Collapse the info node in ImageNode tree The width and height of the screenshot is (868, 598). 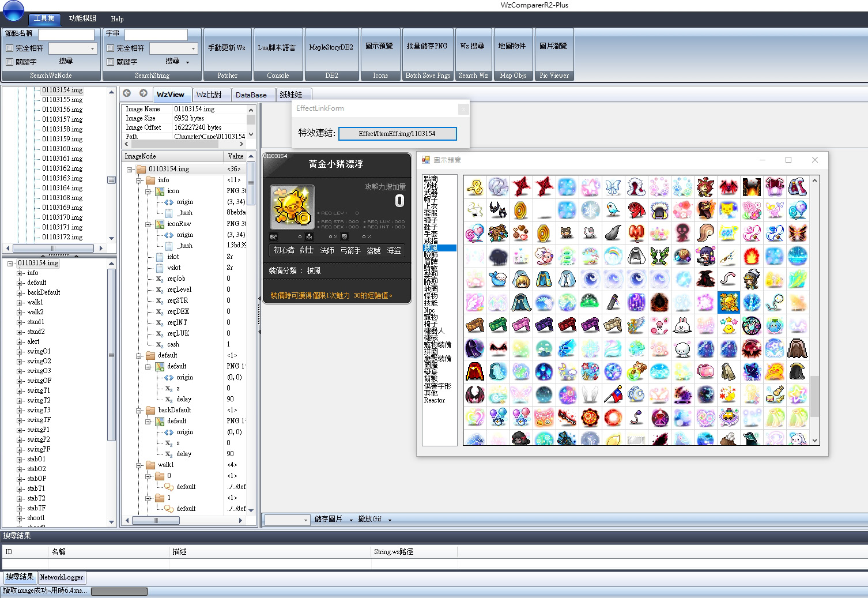[x=139, y=180]
